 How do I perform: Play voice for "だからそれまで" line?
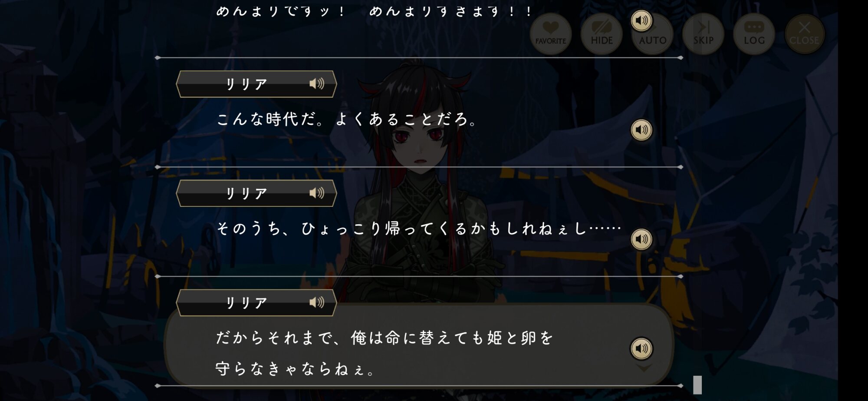tap(641, 348)
